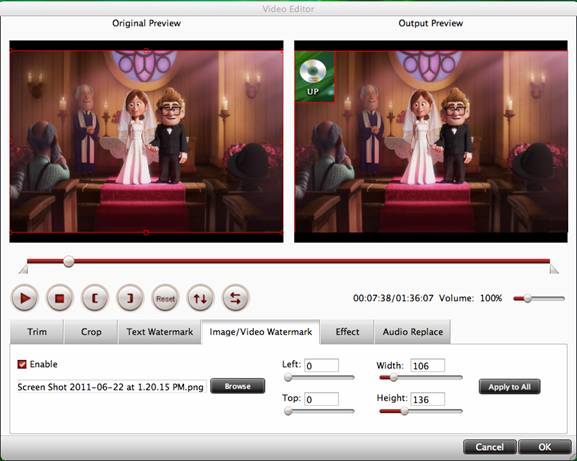Click the Top position slider

pyautogui.click(x=319, y=411)
